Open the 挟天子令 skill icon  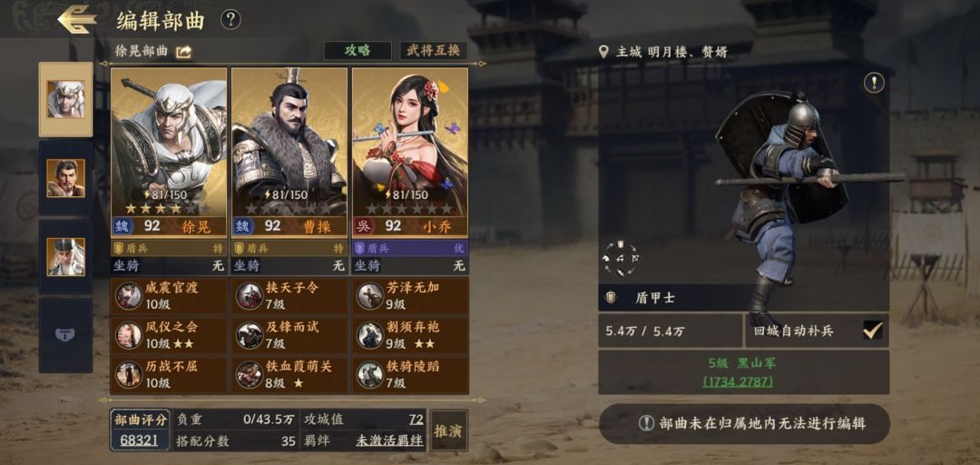(250, 296)
